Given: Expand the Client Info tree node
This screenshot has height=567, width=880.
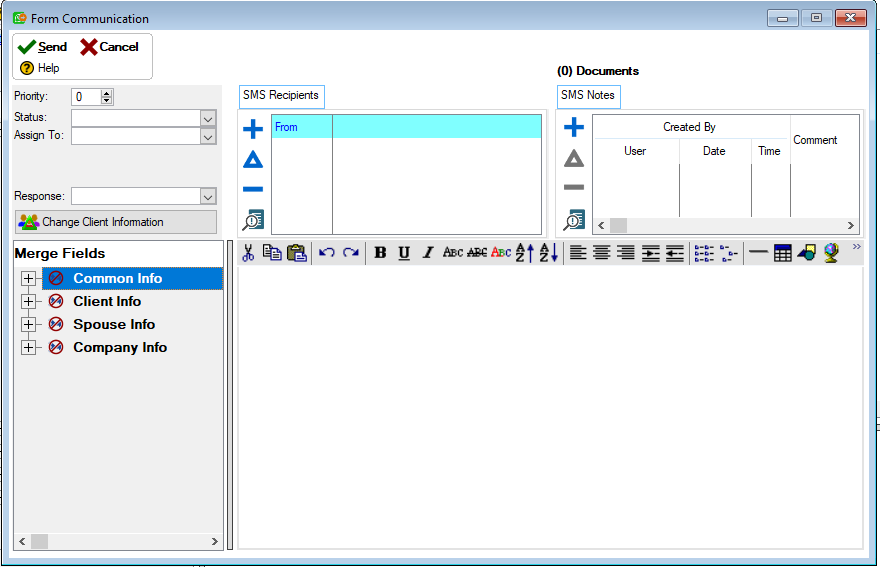Looking at the screenshot, I should pyautogui.click(x=28, y=302).
